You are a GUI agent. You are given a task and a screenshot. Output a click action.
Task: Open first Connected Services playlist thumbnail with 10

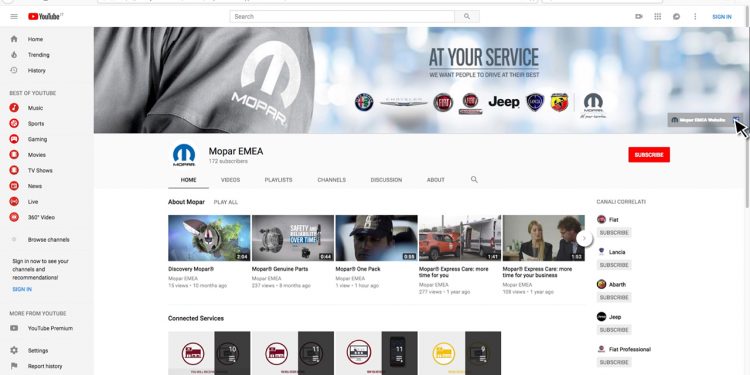(x=209, y=353)
